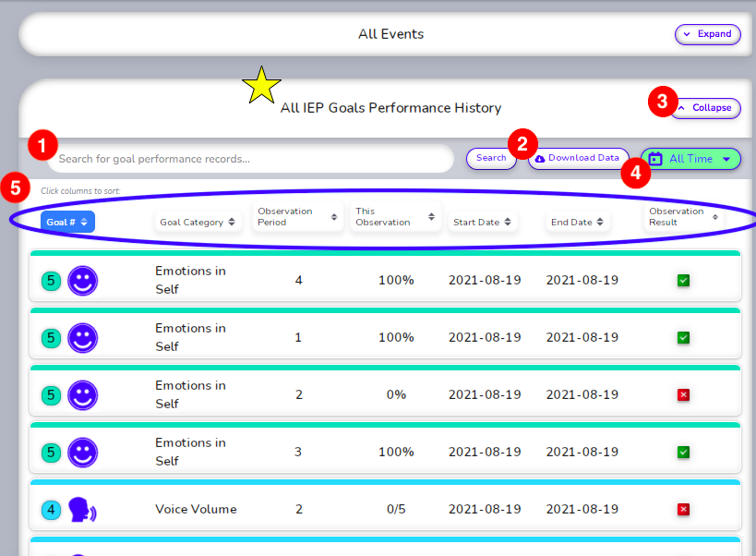Viewport: 756px width, 556px height.
Task: Click the start date in the Voice Volume row
Action: point(485,509)
